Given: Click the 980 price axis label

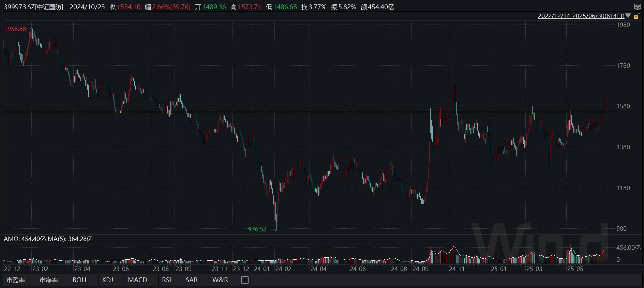Looking at the screenshot, I should click(621, 229).
